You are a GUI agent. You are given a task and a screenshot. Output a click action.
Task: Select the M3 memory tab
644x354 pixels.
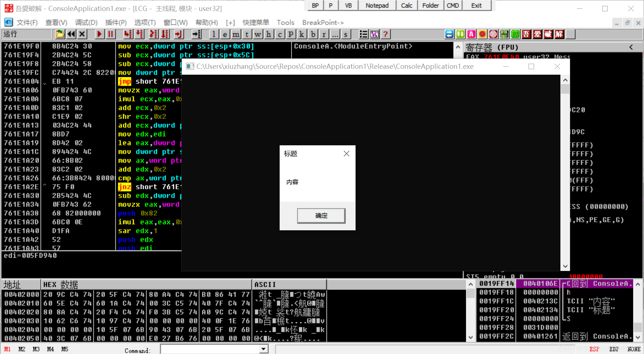click(x=36, y=349)
